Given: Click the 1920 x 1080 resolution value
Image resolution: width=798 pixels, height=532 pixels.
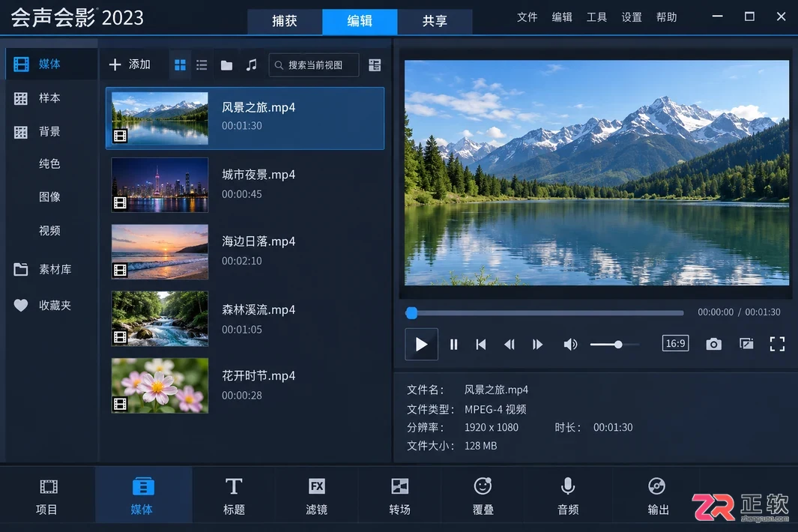Looking at the screenshot, I should [491, 428].
